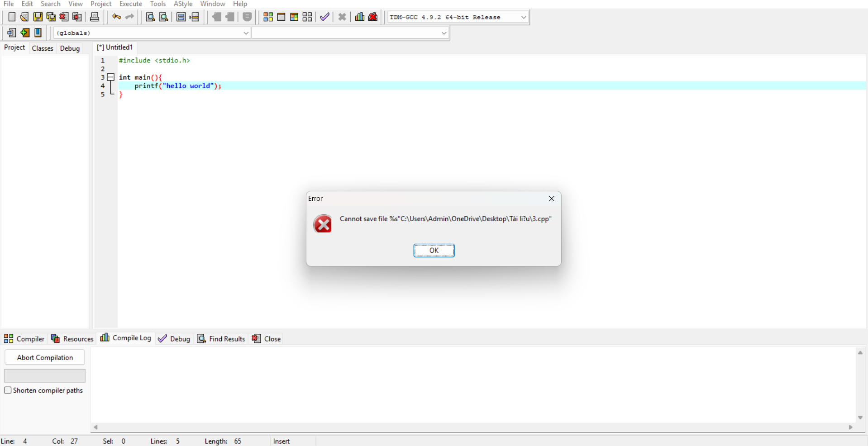Click the Undo arrow icon
Screen dimensions: 868x446
117,17
